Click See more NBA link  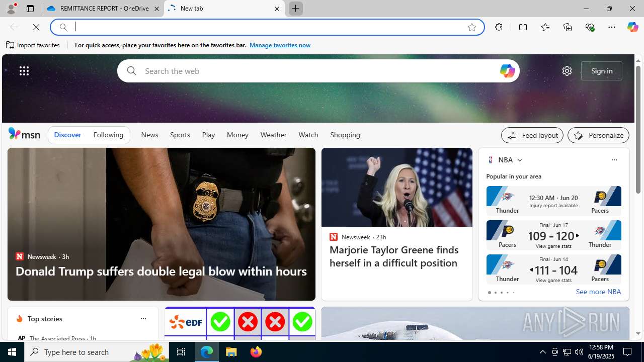tap(598, 292)
